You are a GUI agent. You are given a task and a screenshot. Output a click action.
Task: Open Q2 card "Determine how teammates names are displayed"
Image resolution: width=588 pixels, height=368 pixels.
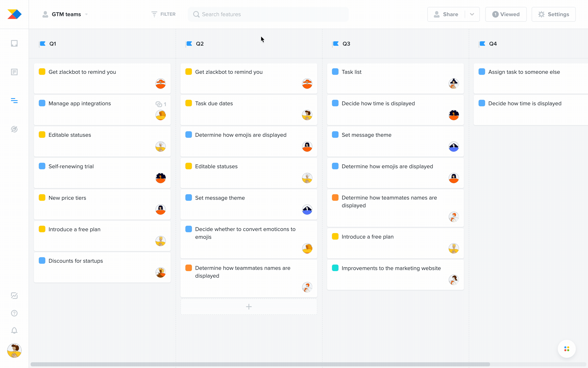point(249,278)
